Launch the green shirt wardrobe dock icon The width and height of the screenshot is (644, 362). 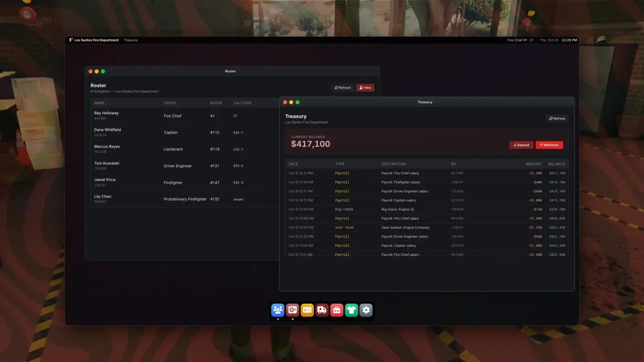[x=351, y=310]
